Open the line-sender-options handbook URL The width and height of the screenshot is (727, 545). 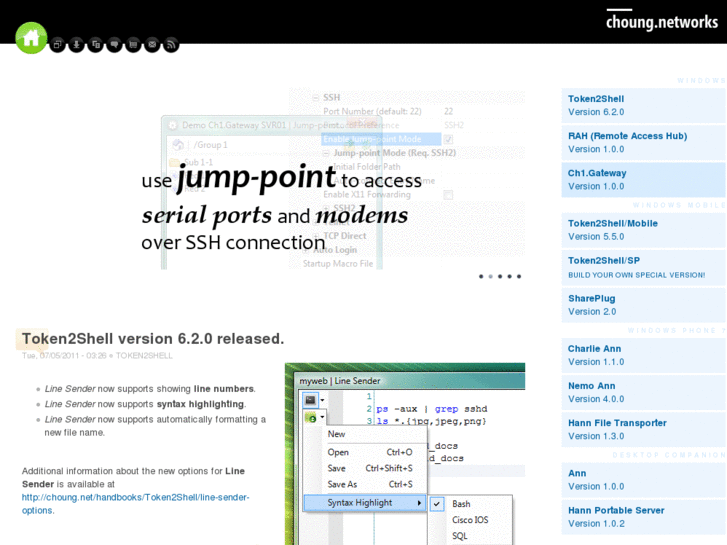pyautogui.click(x=135, y=504)
